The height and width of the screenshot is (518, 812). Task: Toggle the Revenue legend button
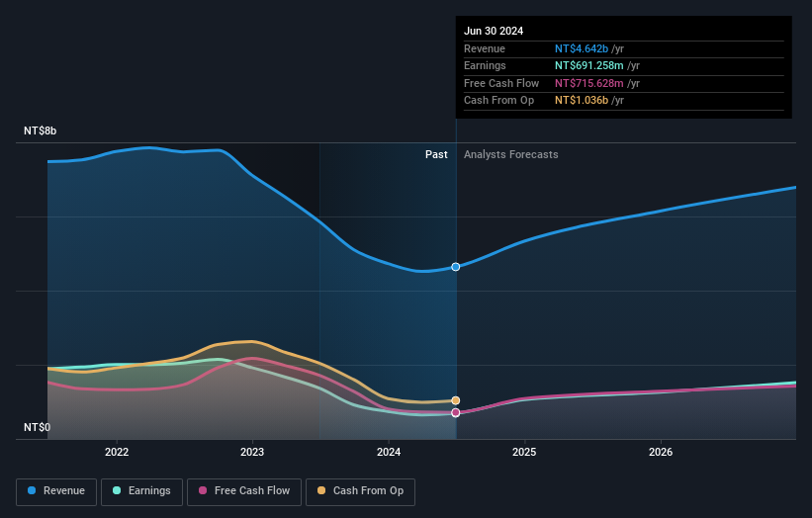tap(56, 491)
